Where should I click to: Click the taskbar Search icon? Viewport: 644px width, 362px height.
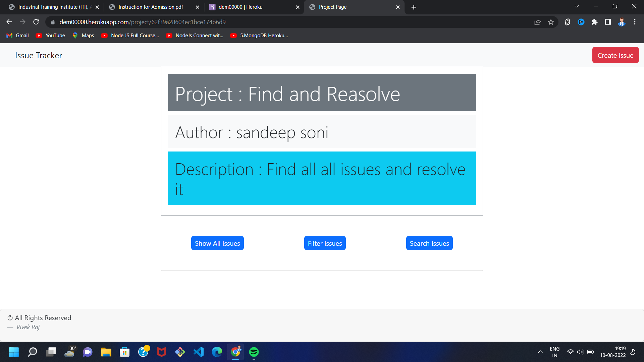(32, 352)
